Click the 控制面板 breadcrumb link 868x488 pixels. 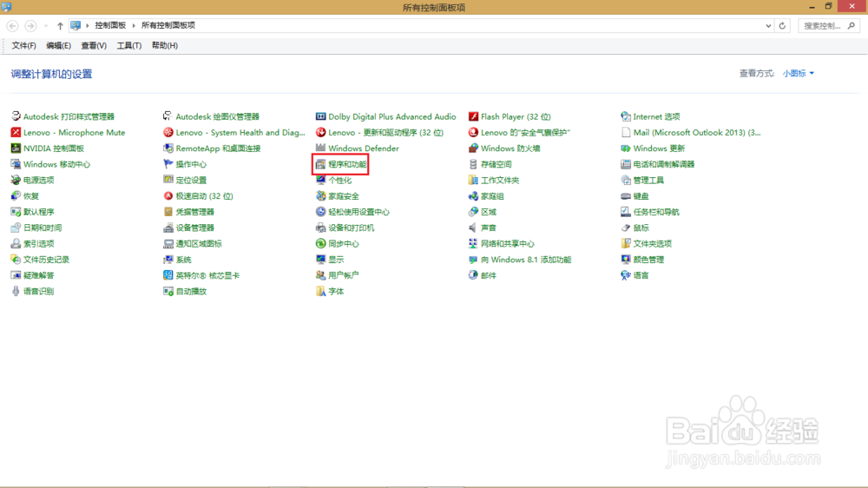coord(110,25)
